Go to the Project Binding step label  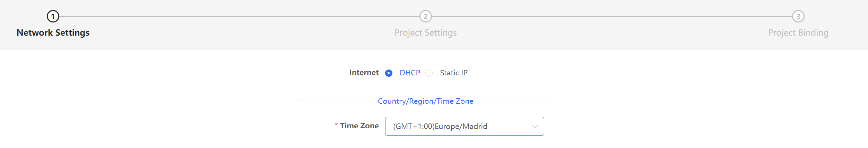tap(798, 33)
